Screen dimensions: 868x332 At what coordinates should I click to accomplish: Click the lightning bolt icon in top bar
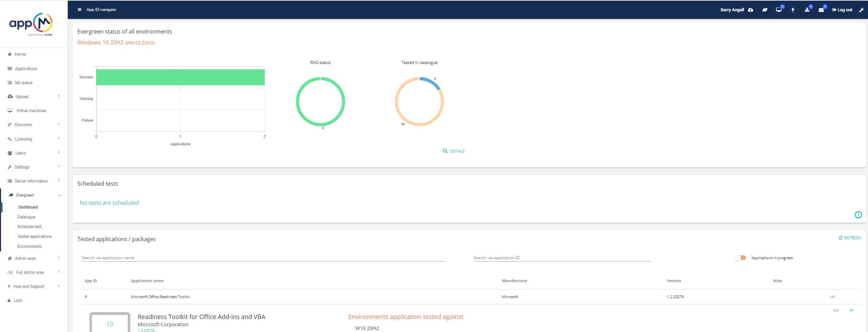click(793, 10)
